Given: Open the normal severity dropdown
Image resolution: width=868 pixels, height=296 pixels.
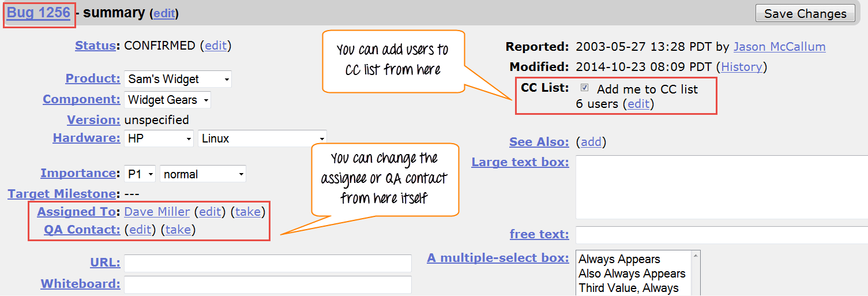Looking at the screenshot, I should pyautogui.click(x=203, y=174).
